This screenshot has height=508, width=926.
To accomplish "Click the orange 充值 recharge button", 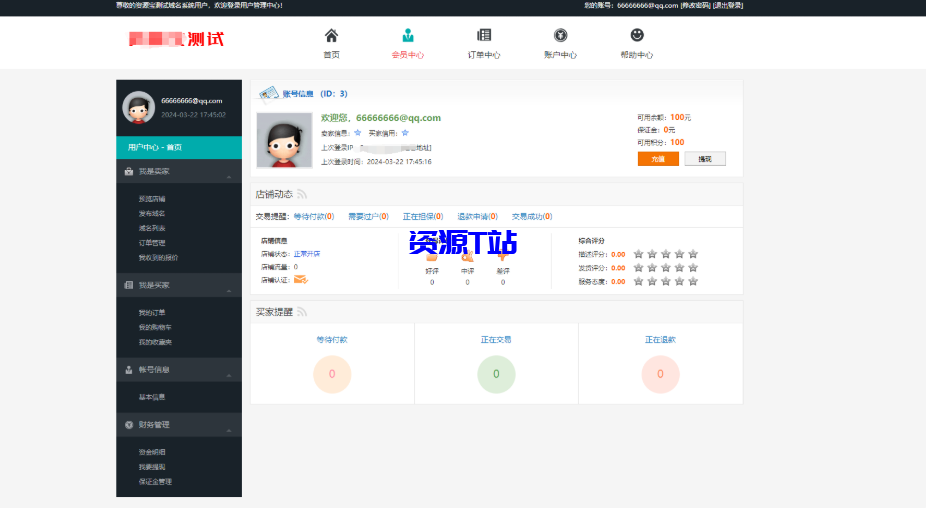I will pos(658,159).
